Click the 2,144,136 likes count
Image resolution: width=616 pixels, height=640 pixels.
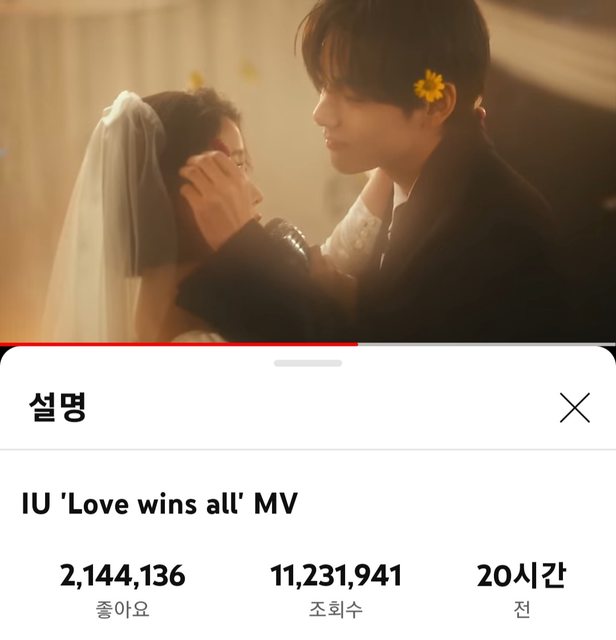click(122, 576)
